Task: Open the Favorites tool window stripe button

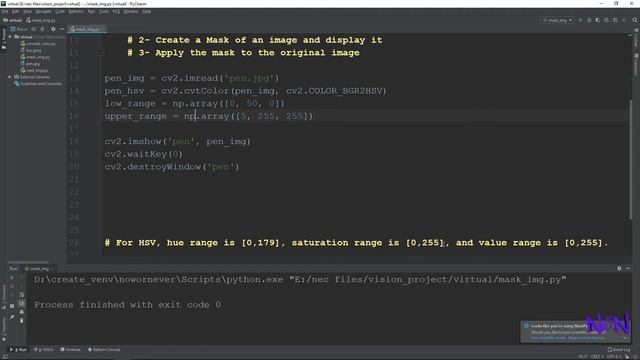Action: 4,329
